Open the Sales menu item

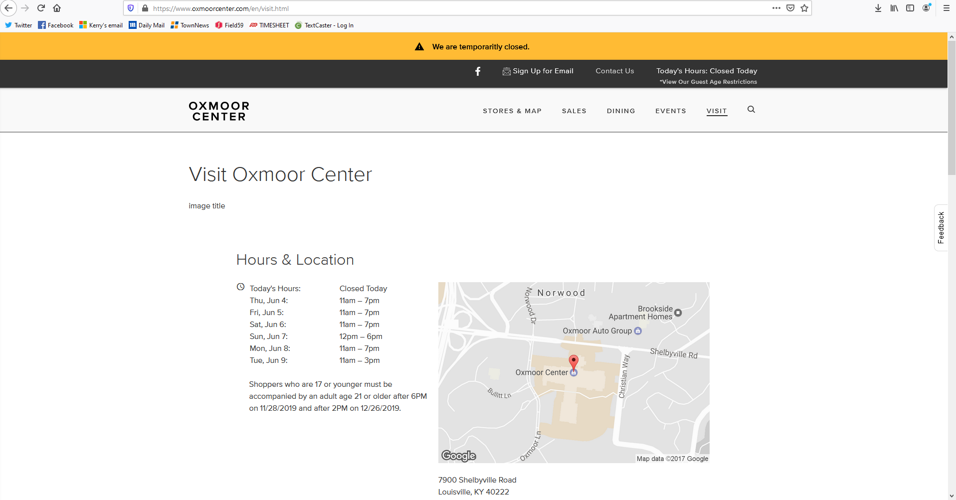574,111
